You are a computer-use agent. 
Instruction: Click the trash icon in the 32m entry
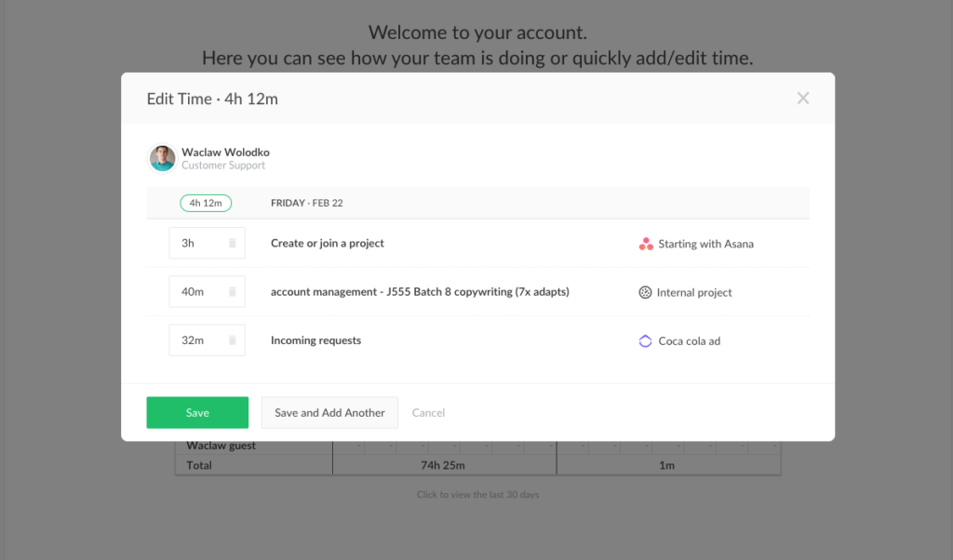[x=234, y=340]
